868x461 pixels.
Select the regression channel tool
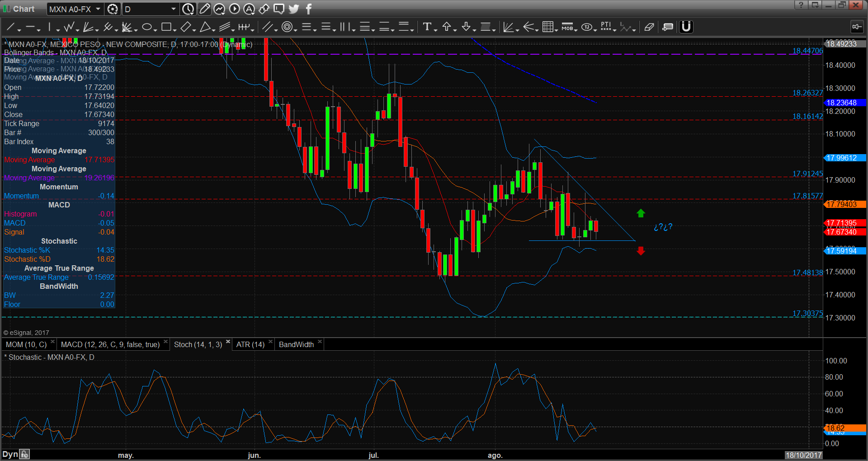pyautogui.click(x=225, y=27)
